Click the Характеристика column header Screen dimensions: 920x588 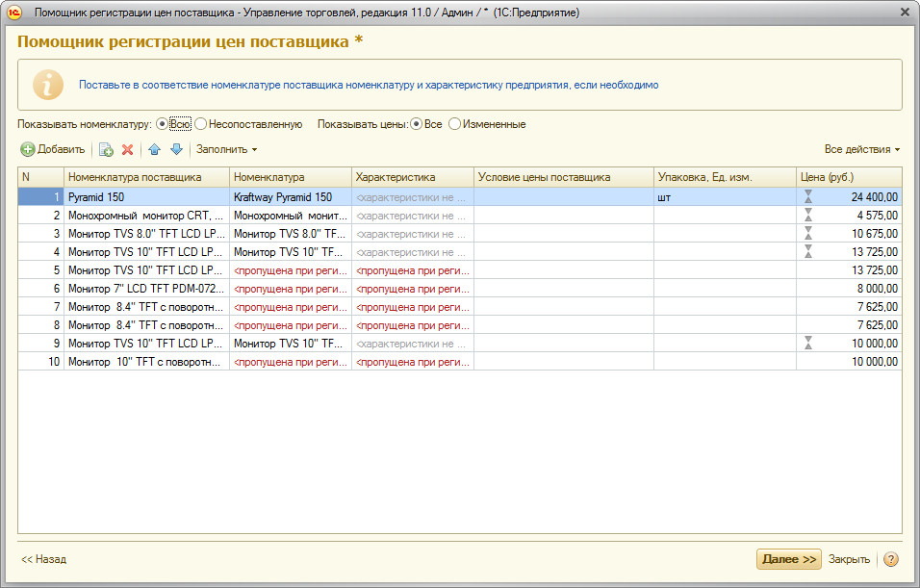[x=413, y=177]
